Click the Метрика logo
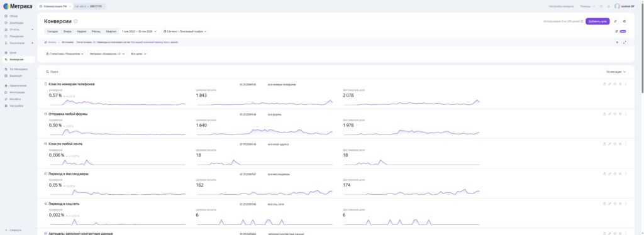Screen dimensions: 644x235 pyautogui.click(x=18, y=6)
